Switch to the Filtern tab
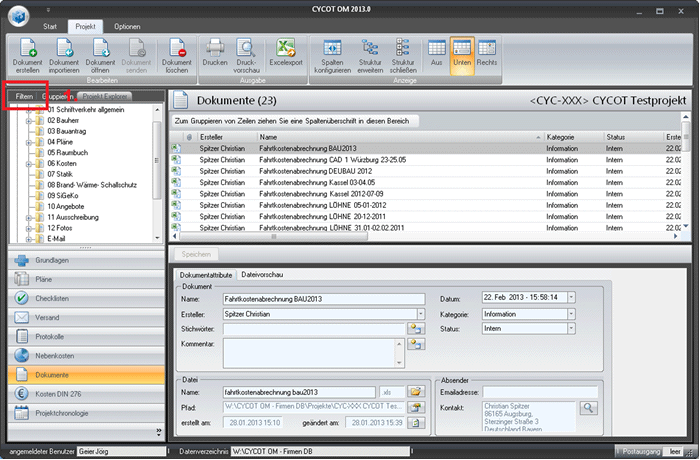The height and width of the screenshot is (460, 700). coord(24,96)
